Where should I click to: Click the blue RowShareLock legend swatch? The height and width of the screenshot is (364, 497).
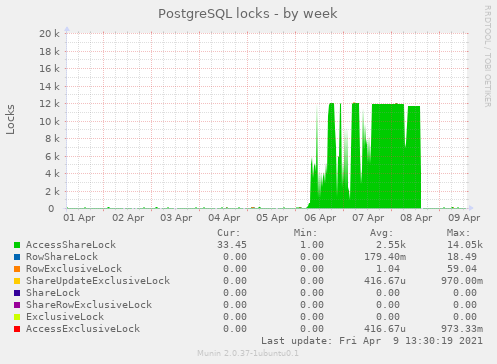(17, 257)
